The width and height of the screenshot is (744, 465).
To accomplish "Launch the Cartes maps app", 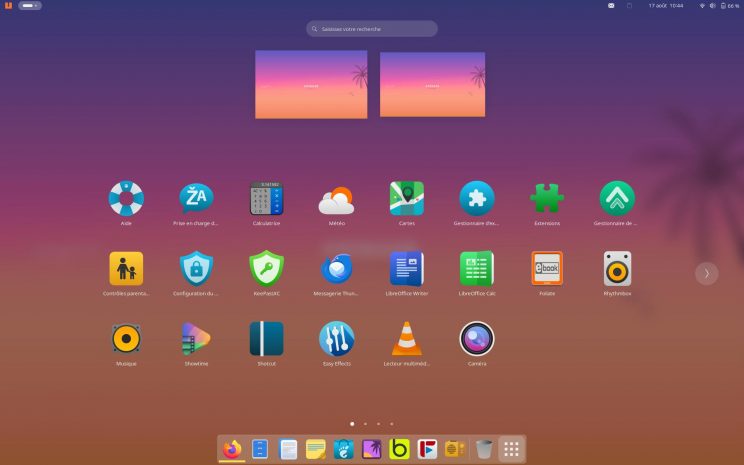I will click(407, 198).
